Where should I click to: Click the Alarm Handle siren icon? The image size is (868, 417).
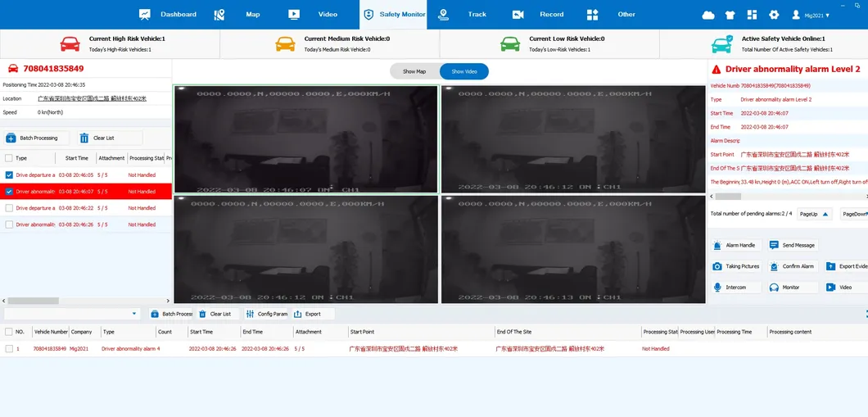pyautogui.click(x=717, y=245)
